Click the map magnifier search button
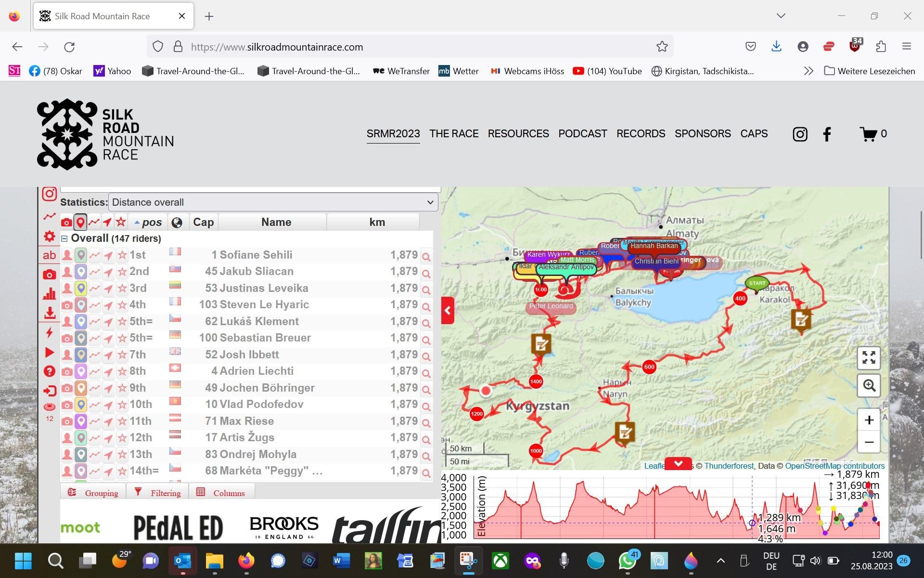The height and width of the screenshot is (578, 924). 869,385
